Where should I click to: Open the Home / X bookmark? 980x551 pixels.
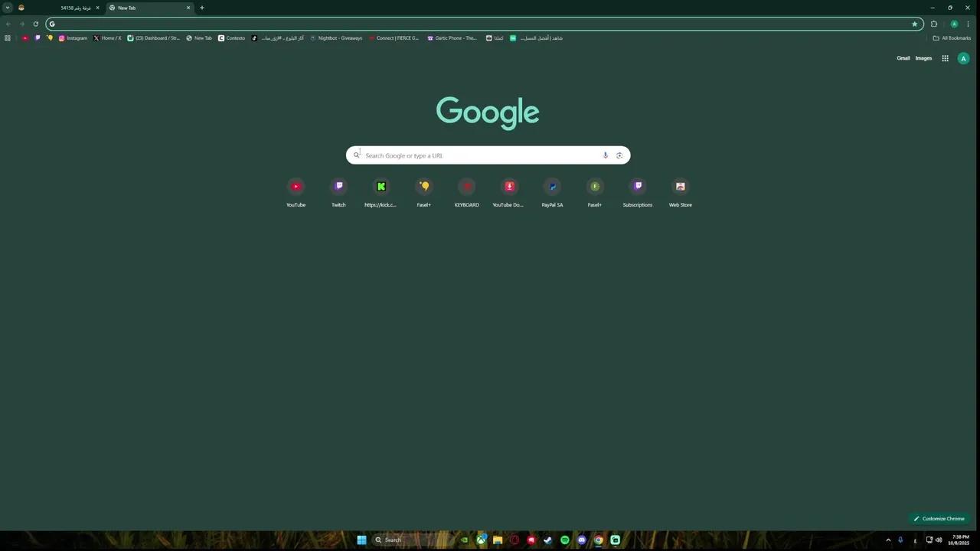(x=107, y=37)
